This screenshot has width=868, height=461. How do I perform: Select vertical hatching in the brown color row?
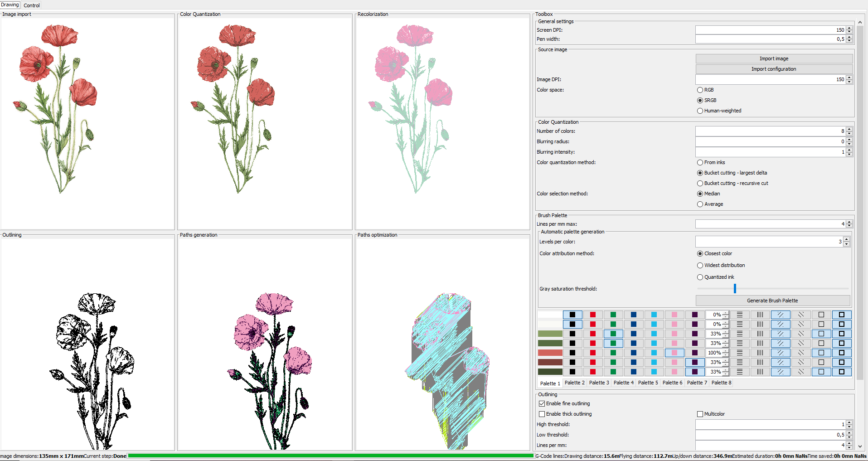[x=760, y=362]
